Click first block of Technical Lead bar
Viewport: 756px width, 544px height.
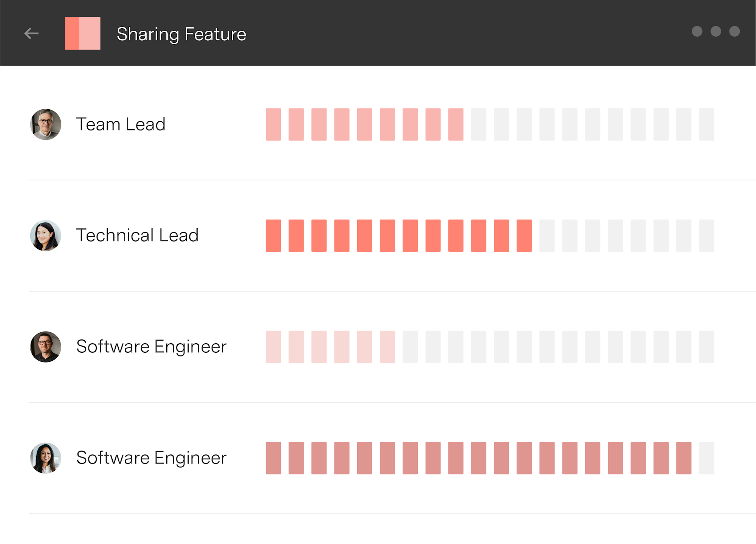click(273, 236)
